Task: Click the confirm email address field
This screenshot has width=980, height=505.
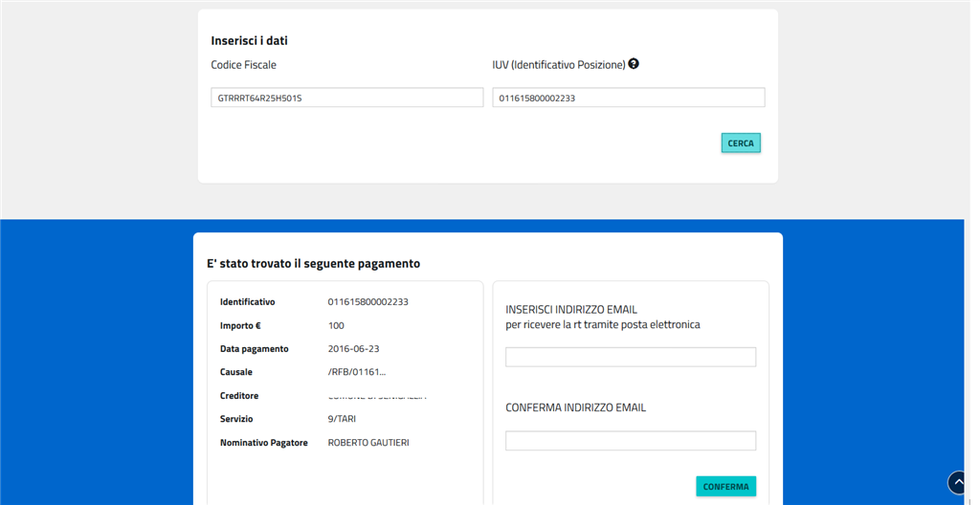Action: (630, 441)
